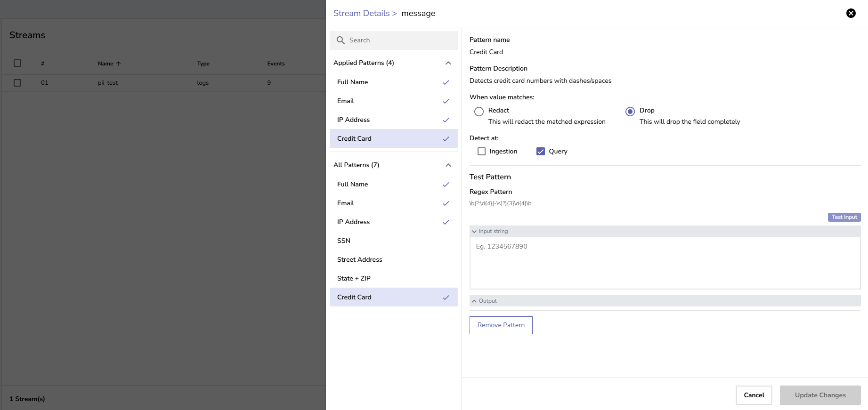Click checkmark beside Credit Card in All Patterns
Screen dimensions: 868x410
tap(446, 297)
